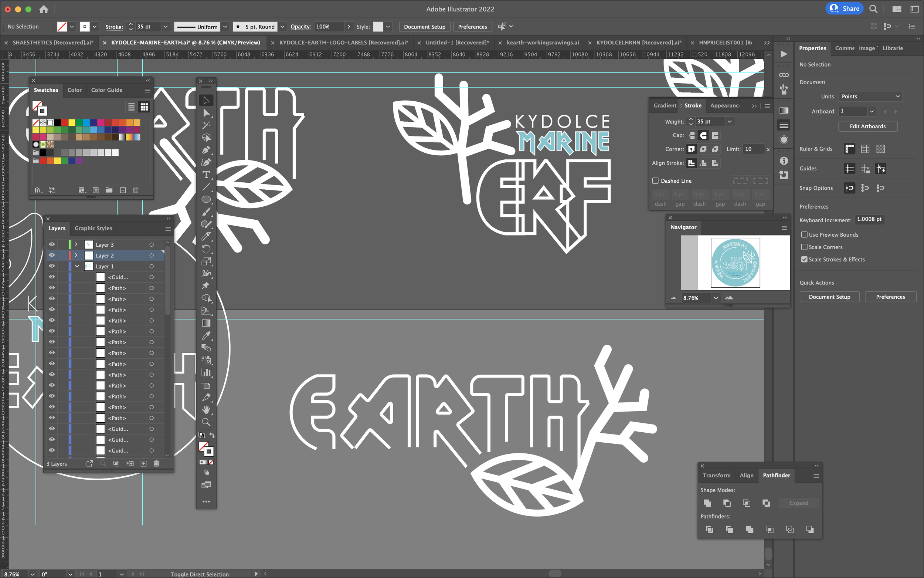This screenshot has width=924, height=578.
Task: Select the Pen tool in the toolbar
Action: [x=206, y=150]
